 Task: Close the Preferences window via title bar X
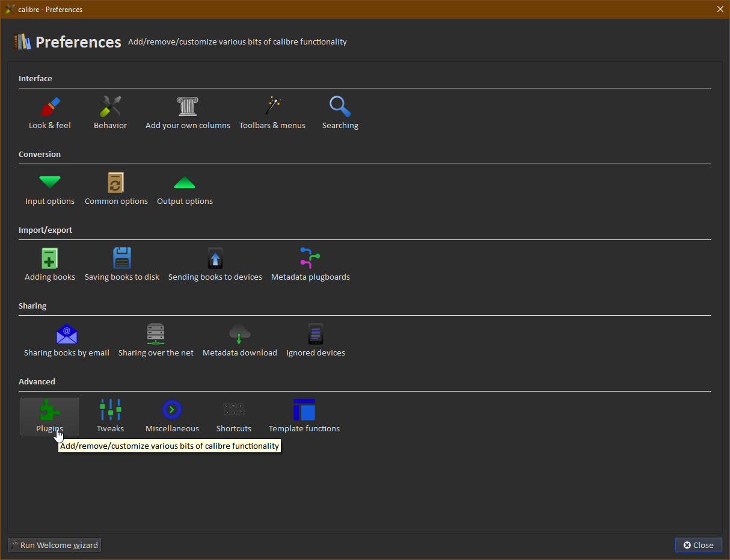(720, 9)
